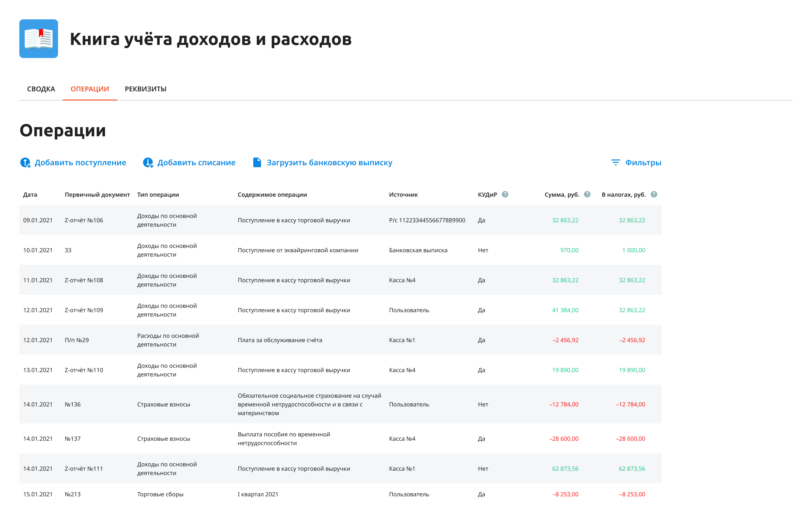Click the Дата column header

pos(30,195)
